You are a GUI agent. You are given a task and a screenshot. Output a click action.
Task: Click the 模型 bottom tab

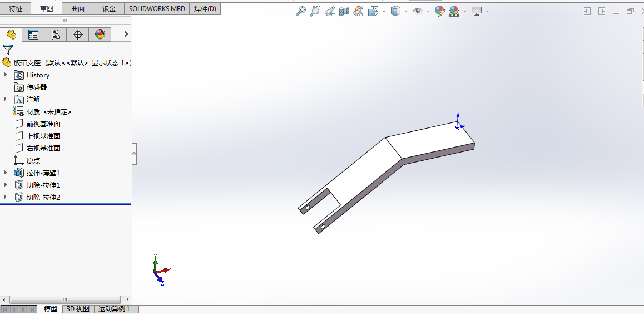(51, 309)
